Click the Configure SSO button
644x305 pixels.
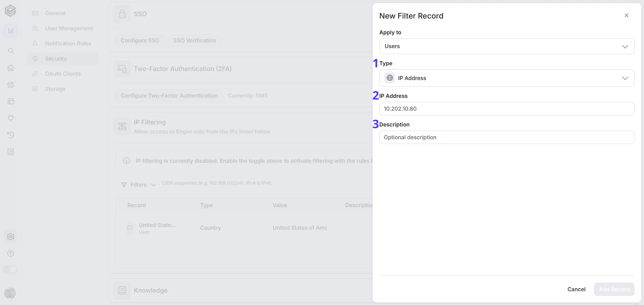coord(140,40)
